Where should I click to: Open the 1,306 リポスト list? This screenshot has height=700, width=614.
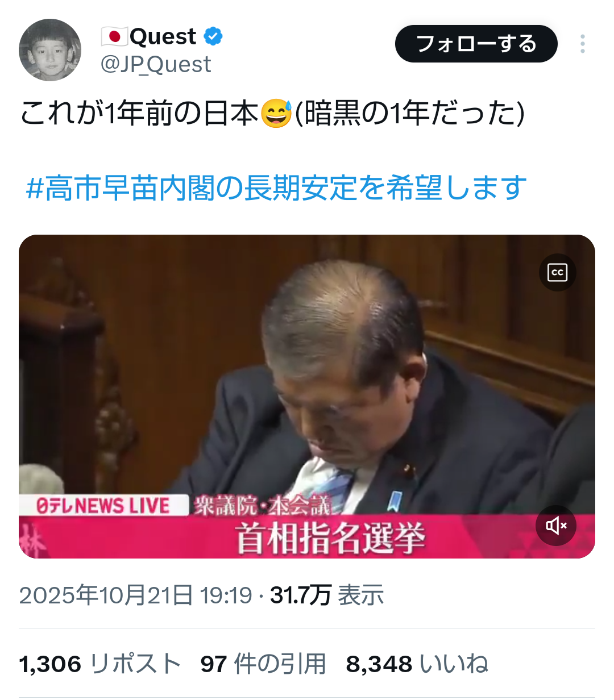(100, 664)
